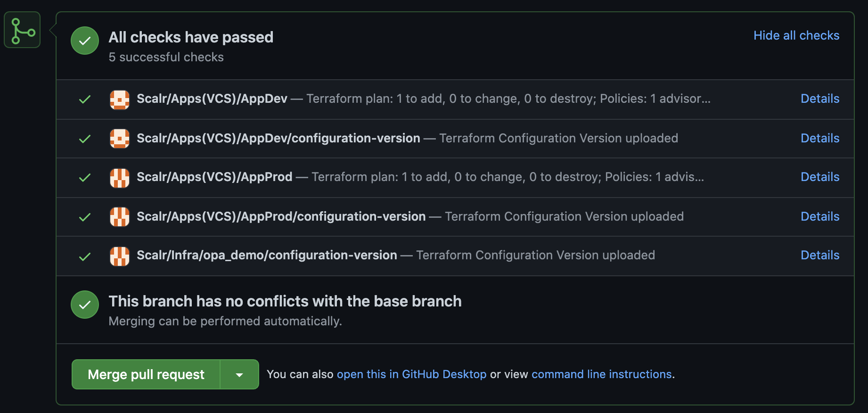Open Details for Scalr/Apps(VCS)/AppProd plan
Viewport: 868px width, 413px height.
[x=820, y=177]
